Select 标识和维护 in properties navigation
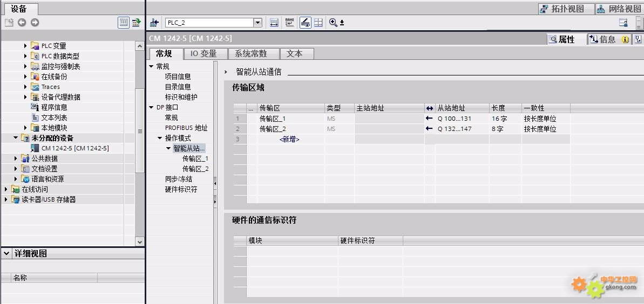This screenshot has height=304, width=644. click(181, 97)
